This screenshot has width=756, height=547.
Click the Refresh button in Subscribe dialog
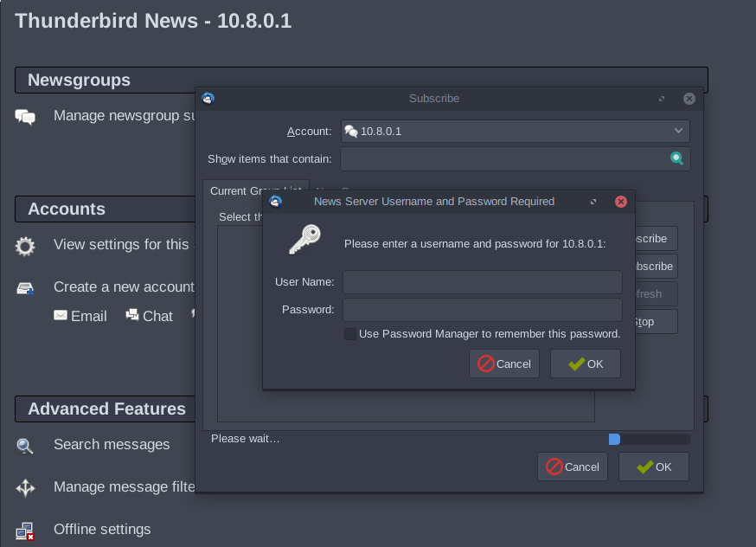657,293
